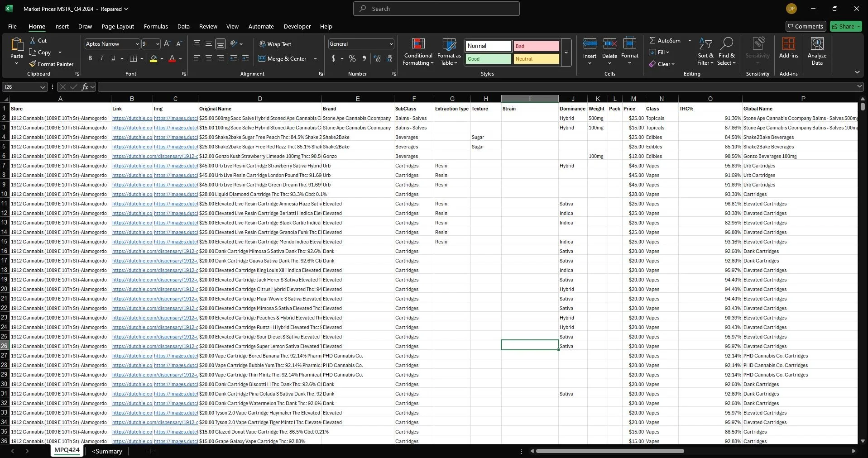Click the Clear button in Editing

[662, 64]
